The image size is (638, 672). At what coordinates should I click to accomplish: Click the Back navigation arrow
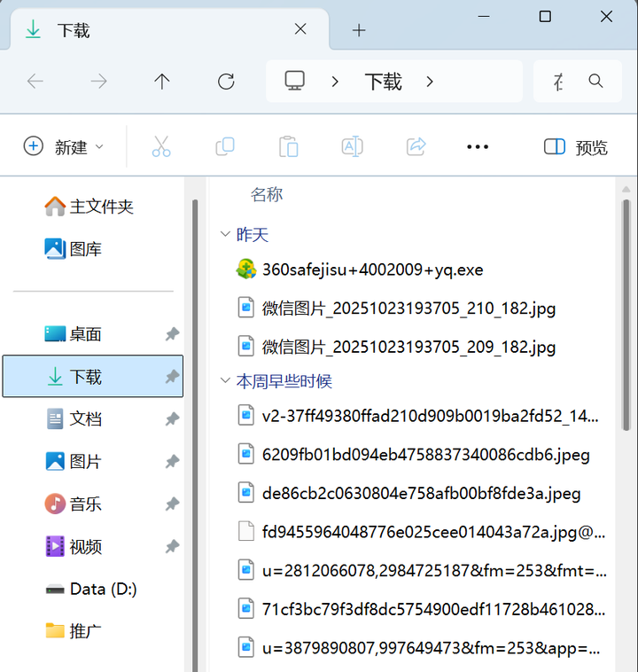35,82
